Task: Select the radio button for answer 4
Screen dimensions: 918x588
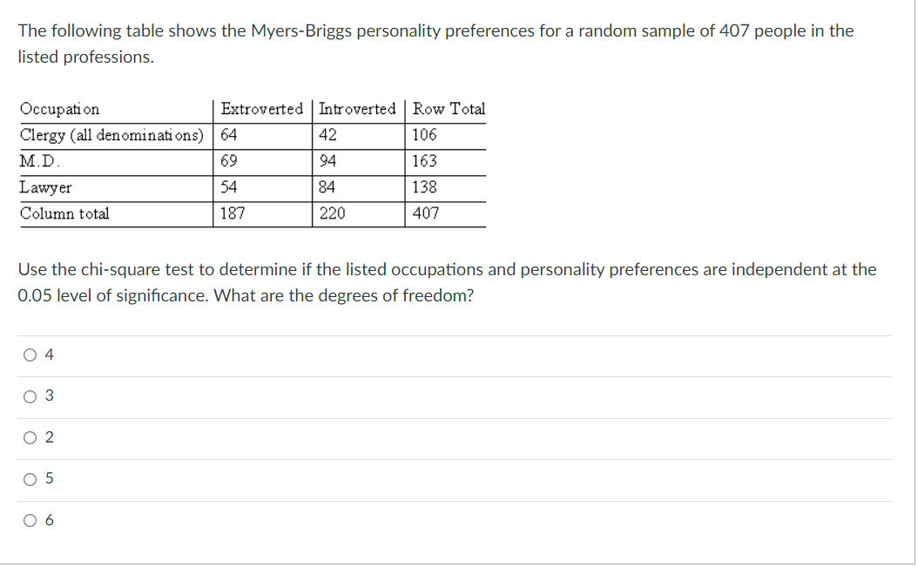Action: pos(29,354)
